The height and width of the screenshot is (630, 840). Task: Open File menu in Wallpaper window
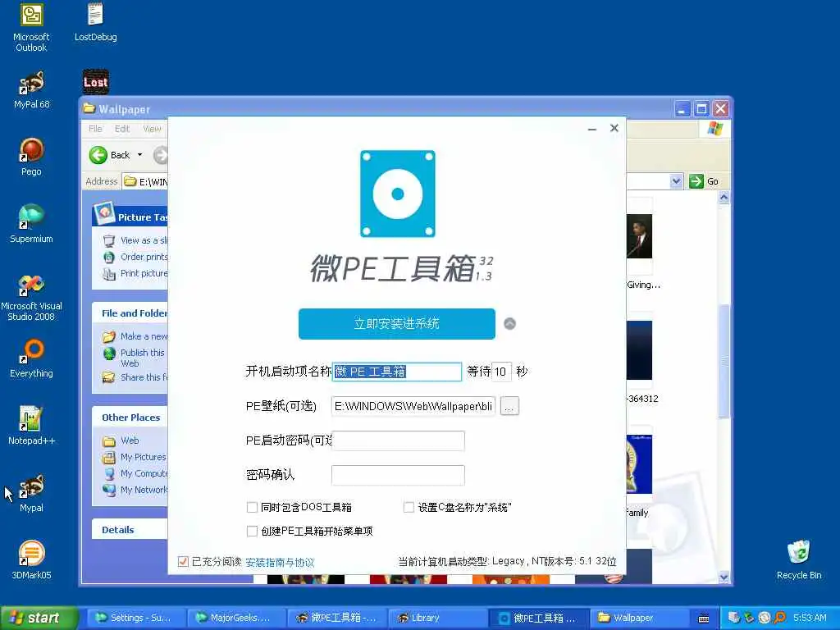pyautogui.click(x=95, y=129)
